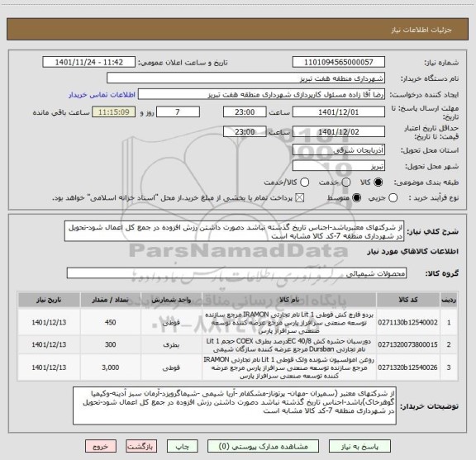Click the request creator name field

tap(261, 95)
